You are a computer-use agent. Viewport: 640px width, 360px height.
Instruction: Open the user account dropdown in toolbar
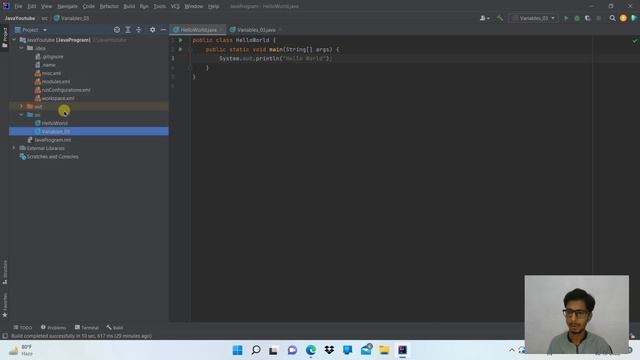[484, 18]
